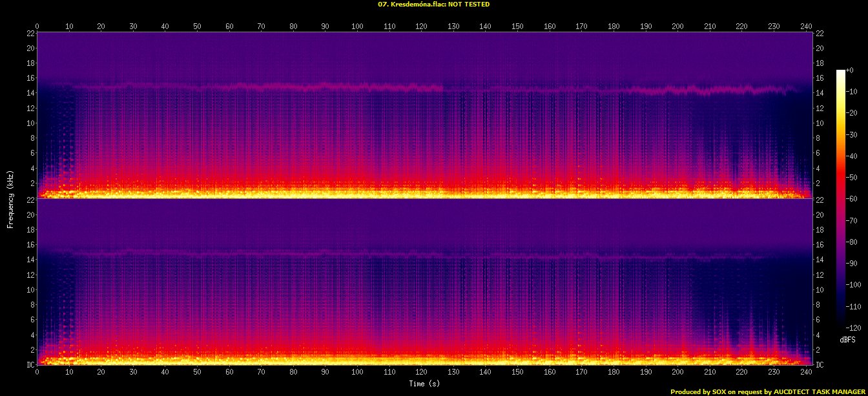This screenshot has height=396, width=868.
Task: Click the dBFS color scale bar
Action: coord(840,195)
